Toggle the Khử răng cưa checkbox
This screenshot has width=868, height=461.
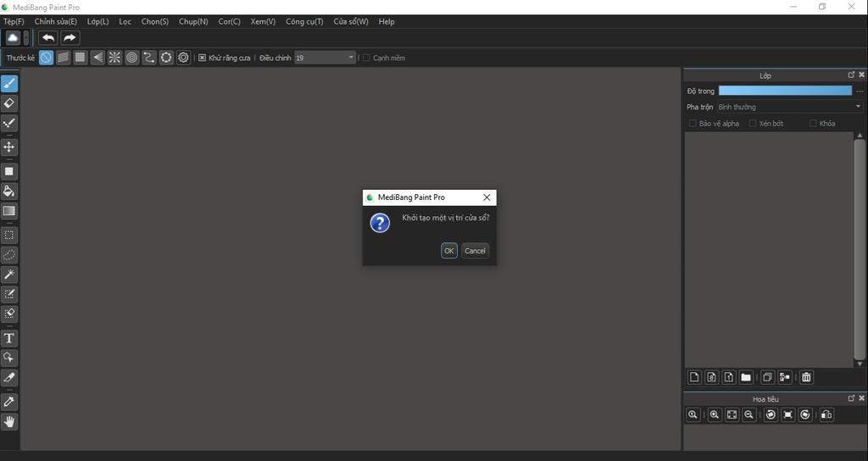202,58
